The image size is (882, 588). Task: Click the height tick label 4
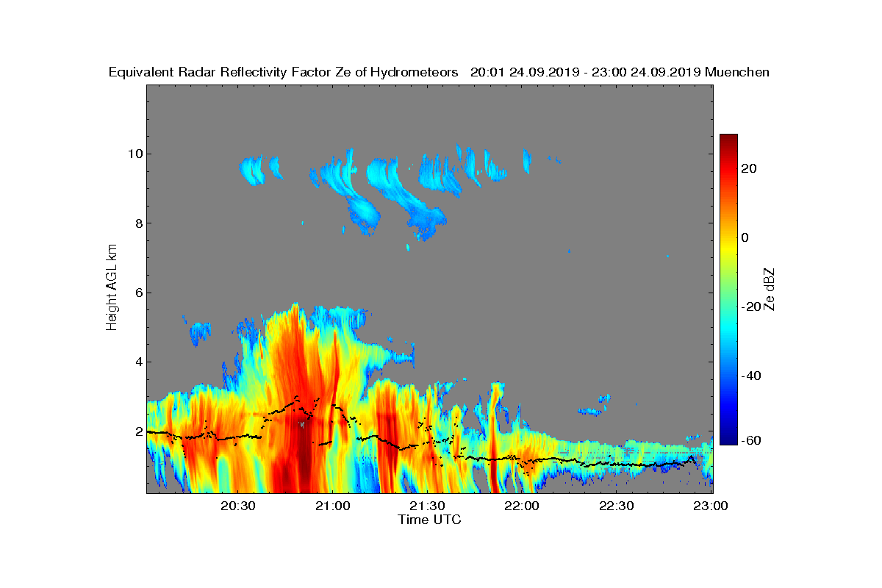pos(139,362)
